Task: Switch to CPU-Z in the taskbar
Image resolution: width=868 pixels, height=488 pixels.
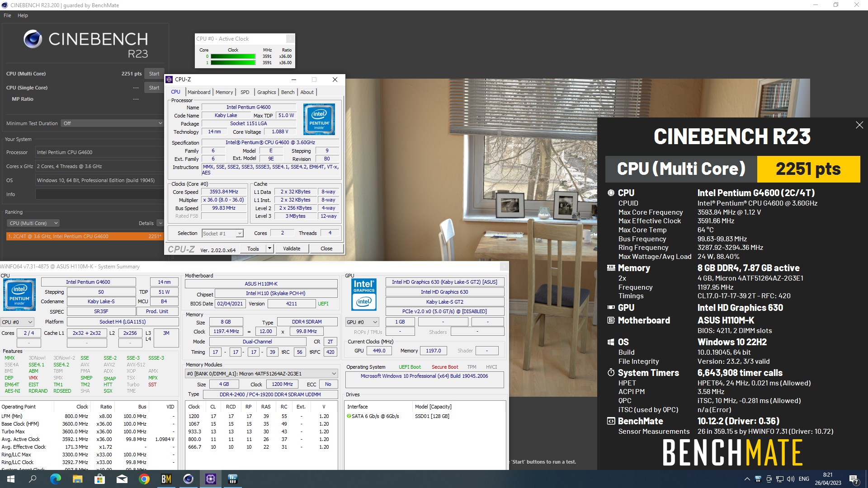Action: coord(211,479)
